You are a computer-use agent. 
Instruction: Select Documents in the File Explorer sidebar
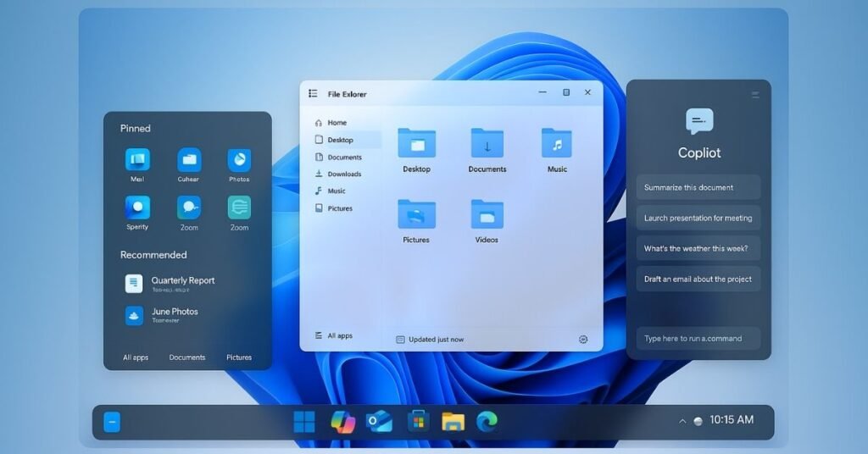pos(344,158)
